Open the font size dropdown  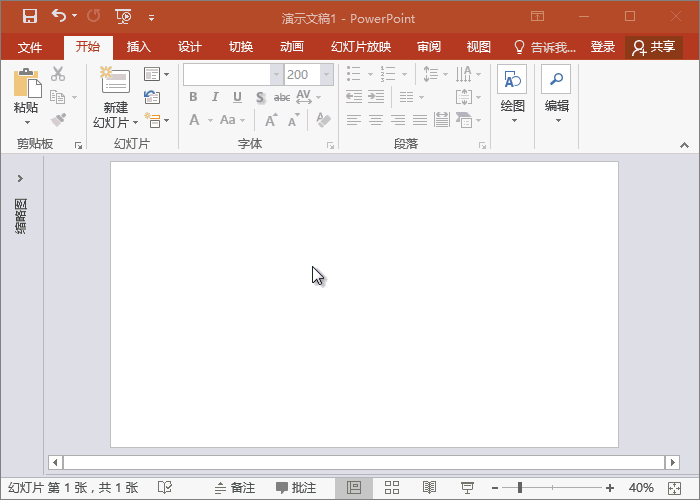[x=326, y=74]
